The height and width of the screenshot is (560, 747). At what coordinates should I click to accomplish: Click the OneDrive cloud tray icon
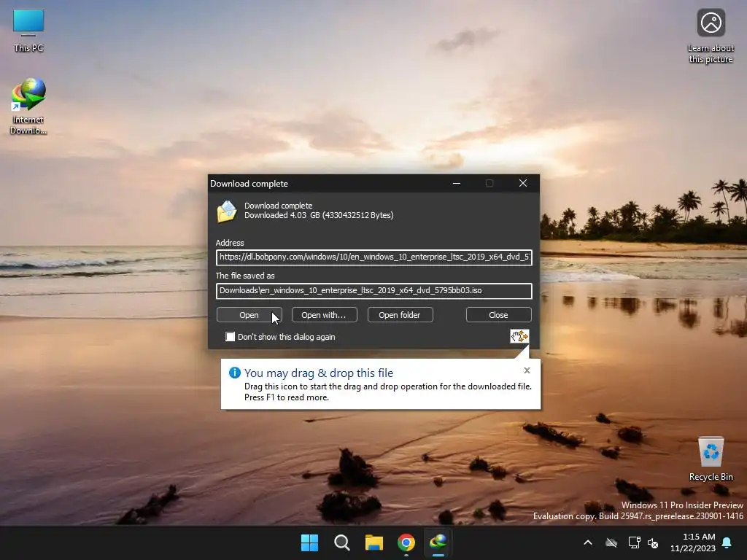611,542
